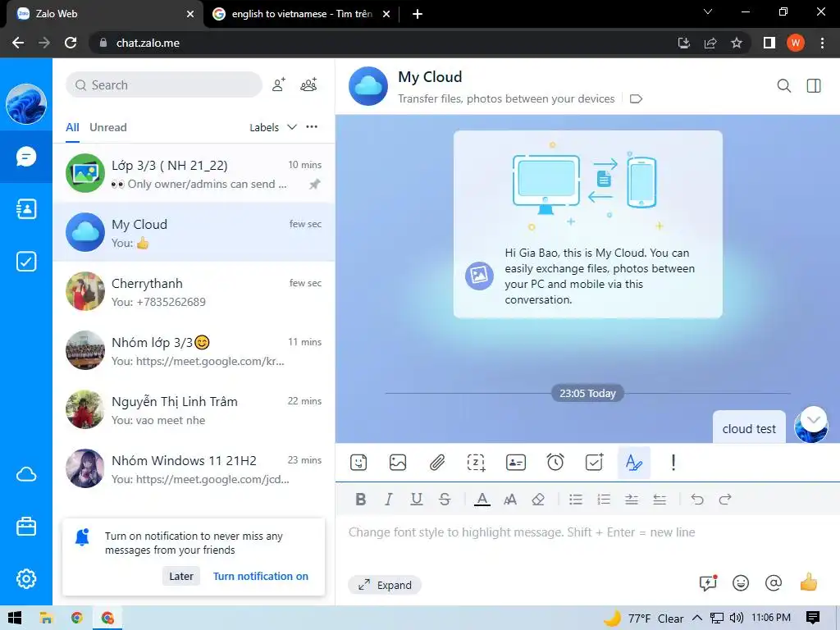Send the thumbs up like
Viewport: 840px width, 630px height.
coord(808,582)
